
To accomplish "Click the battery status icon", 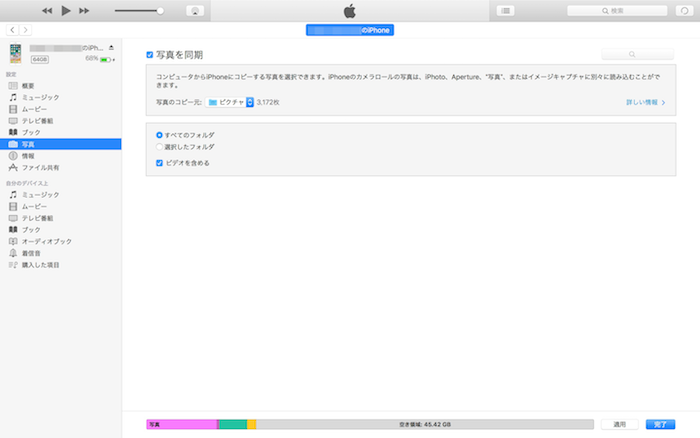I will click(106, 59).
